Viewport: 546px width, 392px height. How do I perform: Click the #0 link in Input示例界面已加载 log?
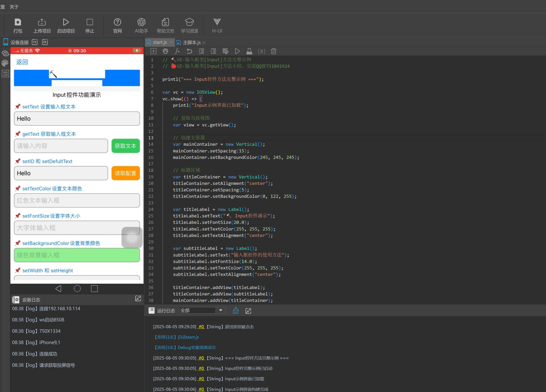pos(201,379)
